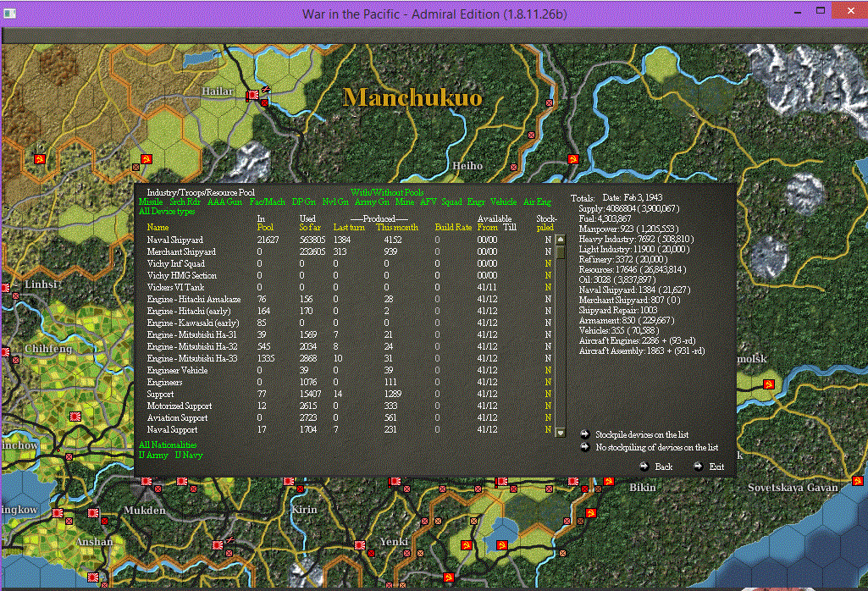Screen dimensions: 868x591
Task: Toggle stockpile flag for Naval Shipyard
Action: tap(548, 240)
